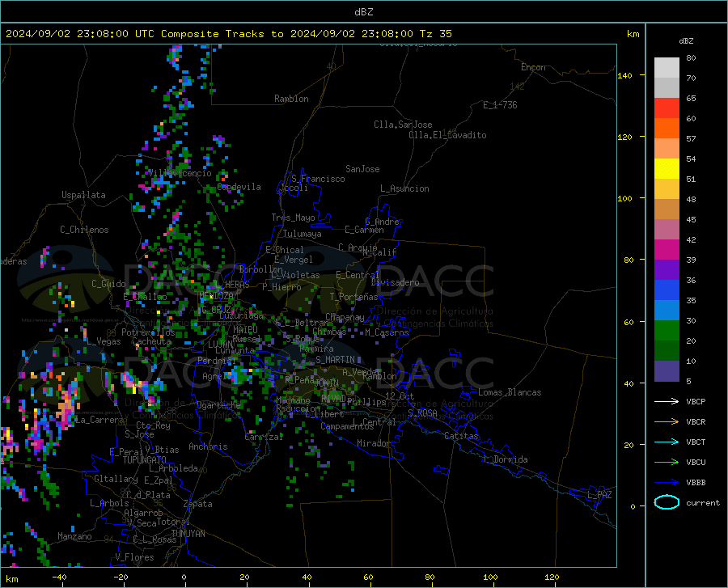The image size is (728, 588).
Task: Click the 'Anchoris' place label
Action: pos(208,446)
